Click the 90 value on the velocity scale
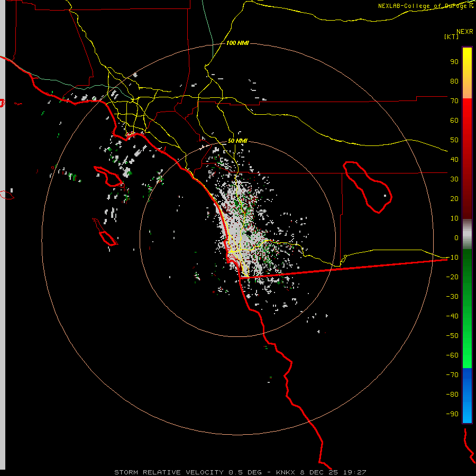 [x=454, y=62]
